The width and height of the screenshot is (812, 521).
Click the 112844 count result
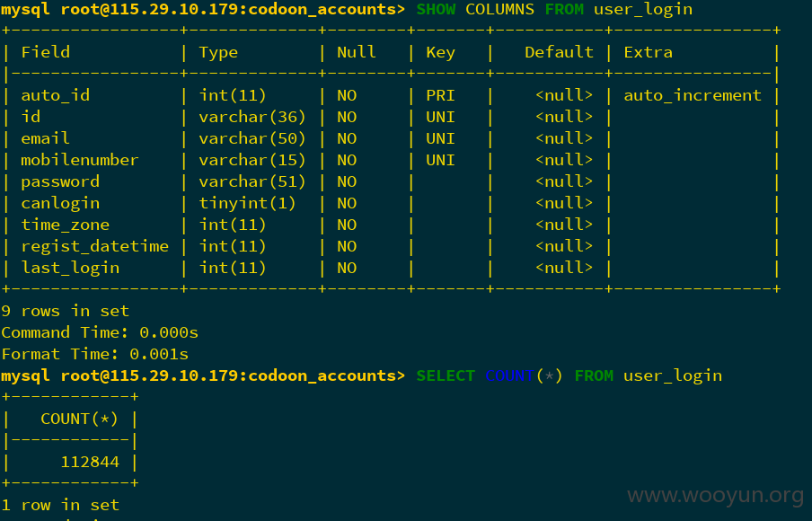tap(90, 462)
